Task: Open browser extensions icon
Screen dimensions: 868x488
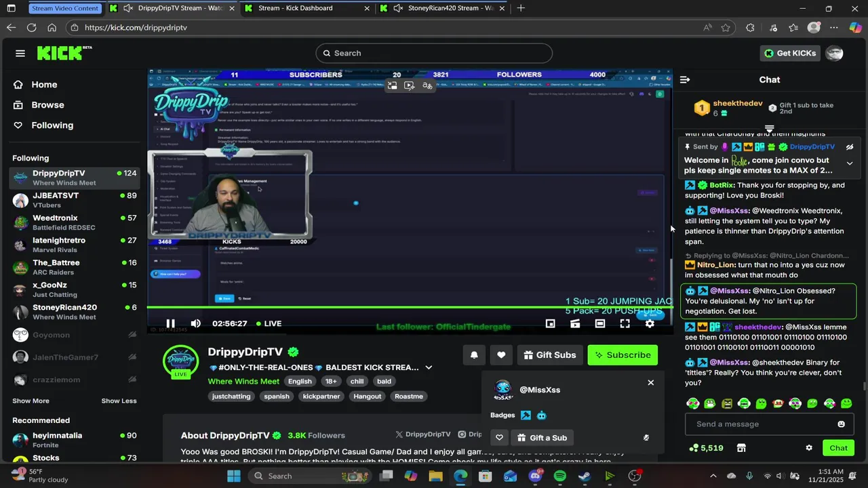Action: [x=750, y=28]
